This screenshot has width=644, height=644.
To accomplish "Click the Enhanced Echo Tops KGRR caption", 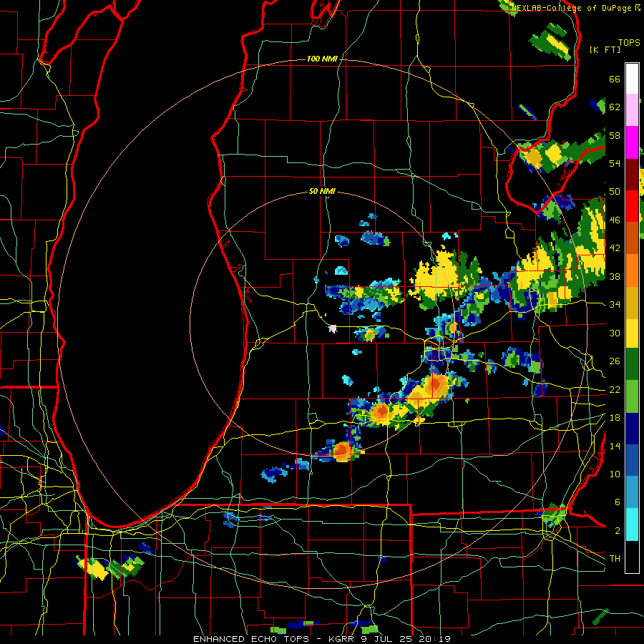I will coord(321,639).
